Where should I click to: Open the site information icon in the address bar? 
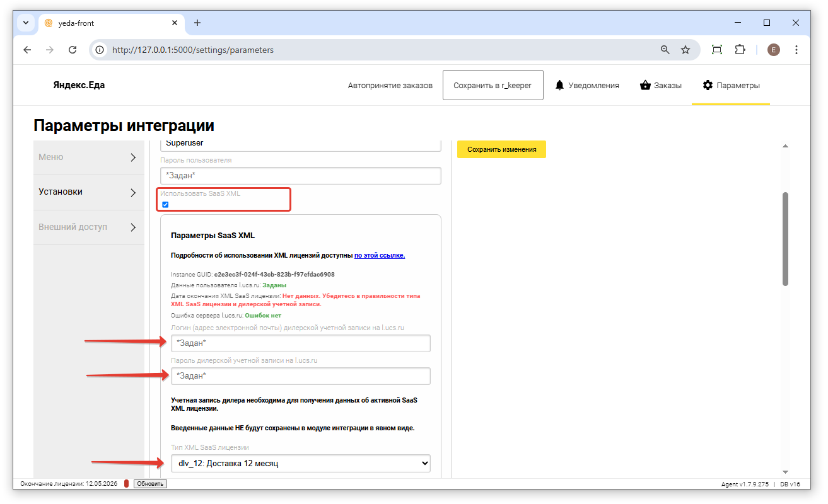99,50
